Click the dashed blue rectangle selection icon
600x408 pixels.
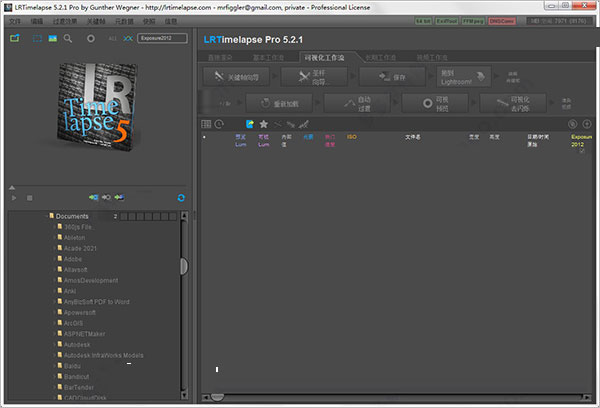tap(37, 38)
